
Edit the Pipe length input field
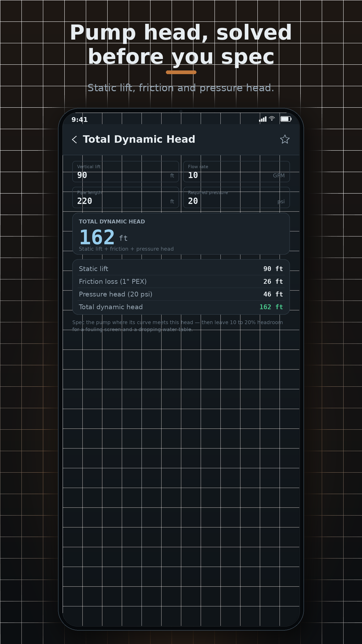pos(126,198)
